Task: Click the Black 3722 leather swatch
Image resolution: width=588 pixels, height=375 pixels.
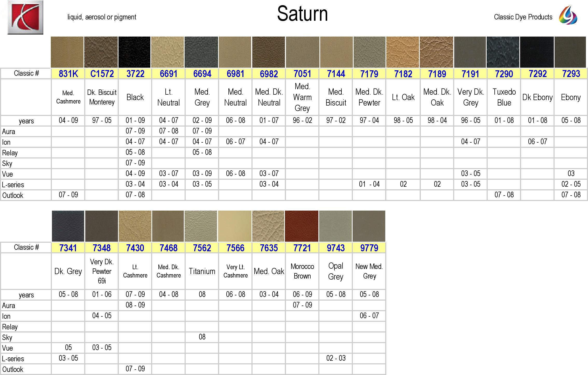Action: 134,52
